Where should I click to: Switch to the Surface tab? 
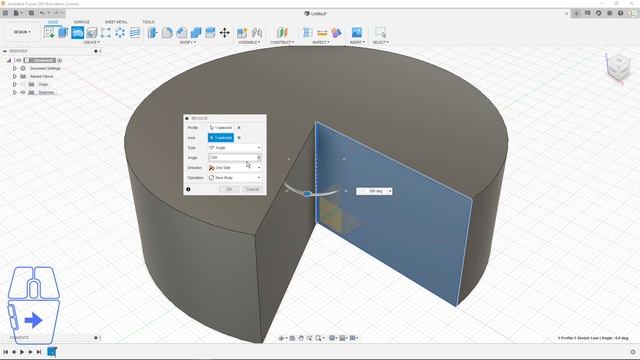(82, 22)
